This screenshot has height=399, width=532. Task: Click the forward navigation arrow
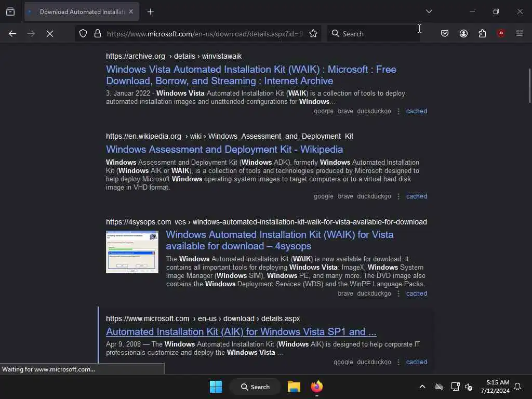point(31,34)
